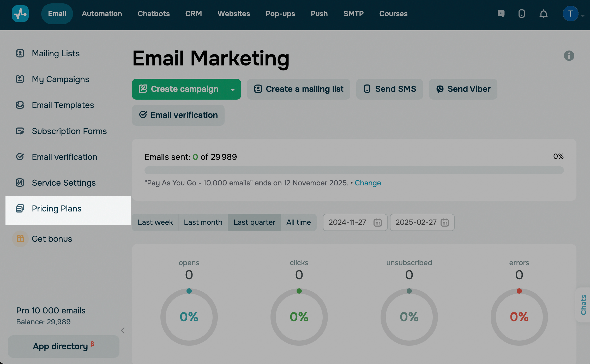Open the chat messages icon in header
590x364 pixels.
(501, 14)
